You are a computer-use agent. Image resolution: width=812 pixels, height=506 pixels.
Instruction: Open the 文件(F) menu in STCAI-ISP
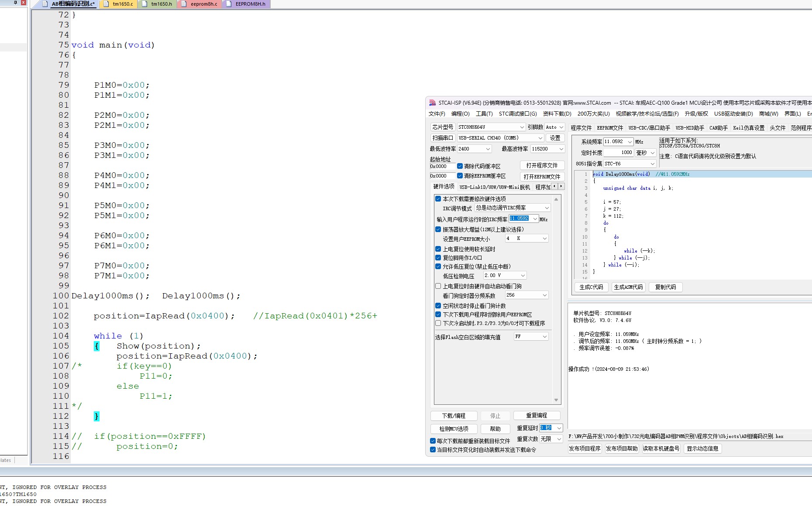click(x=437, y=114)
